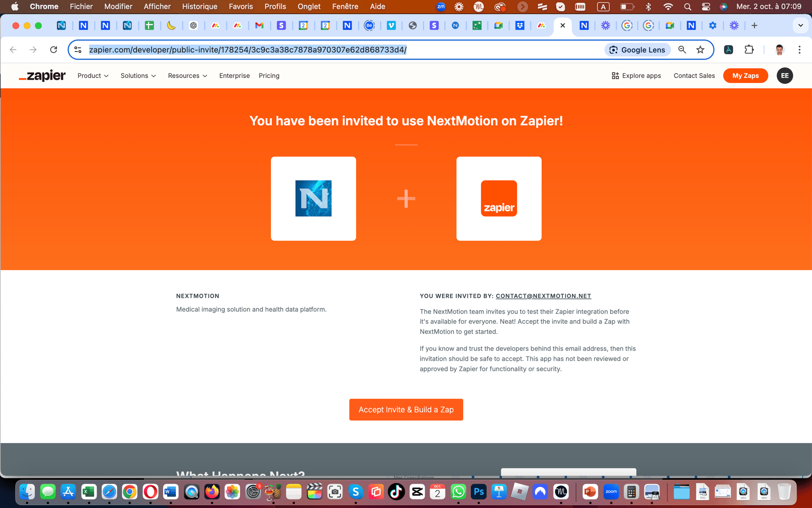Open Opera browser from the dock
The height and width of the screenshot is (508, 812).
pos(150,492)
